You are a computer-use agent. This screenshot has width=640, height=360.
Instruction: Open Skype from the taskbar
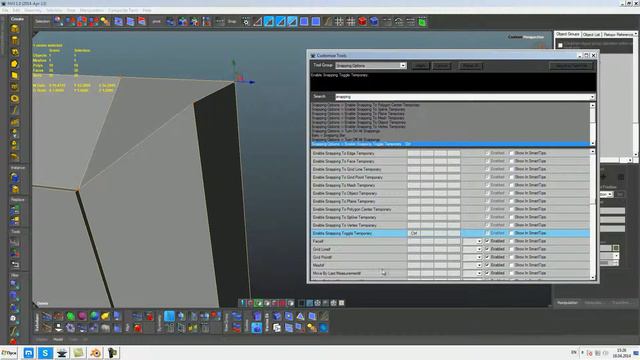45,353
